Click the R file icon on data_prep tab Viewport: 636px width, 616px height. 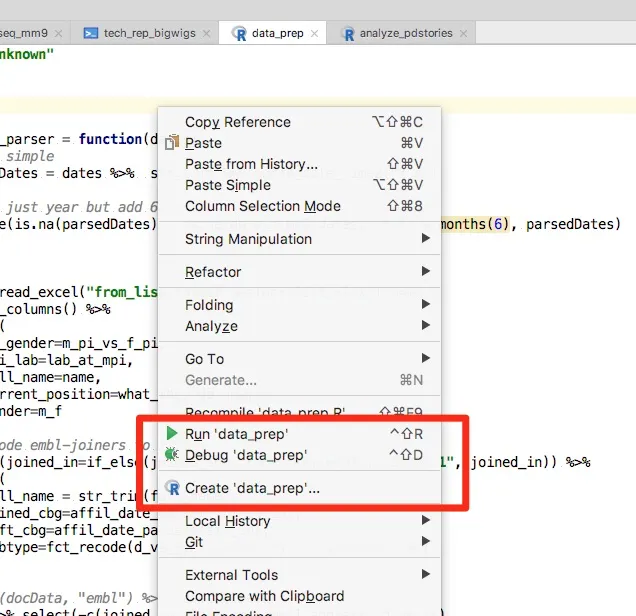(239, 33)
